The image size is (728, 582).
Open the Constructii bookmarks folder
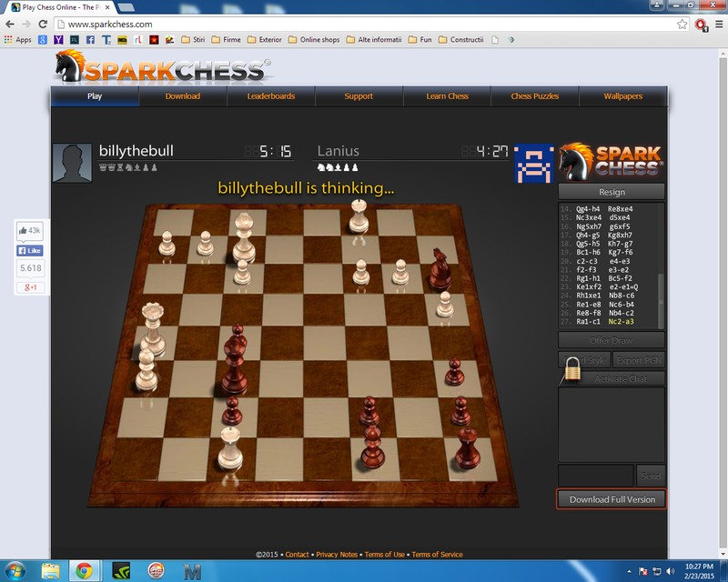pyautogui.click(x=461, y=40)
